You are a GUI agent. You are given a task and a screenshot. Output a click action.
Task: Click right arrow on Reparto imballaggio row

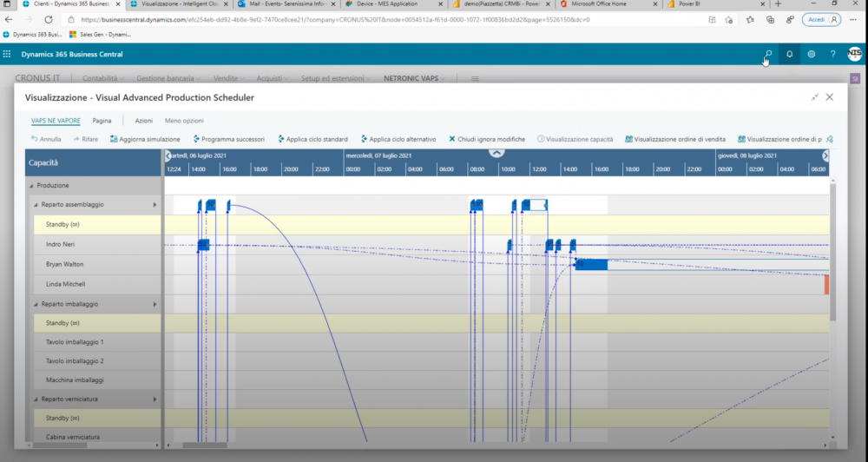click(155, 304)
